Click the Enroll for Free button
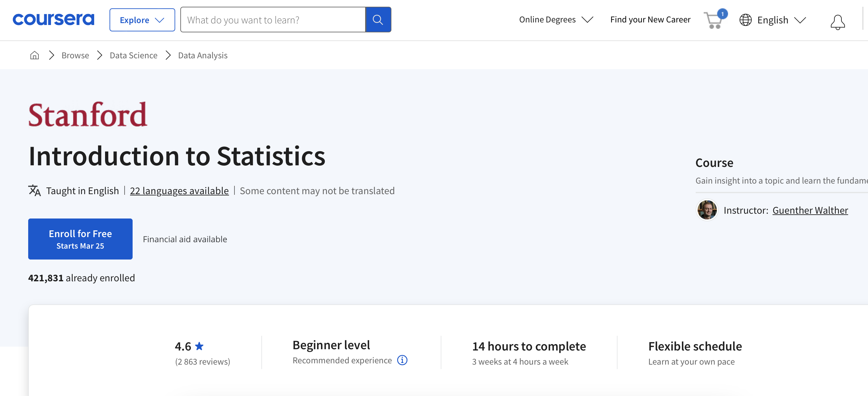868x396 pixels. click(x=80, y=239)
